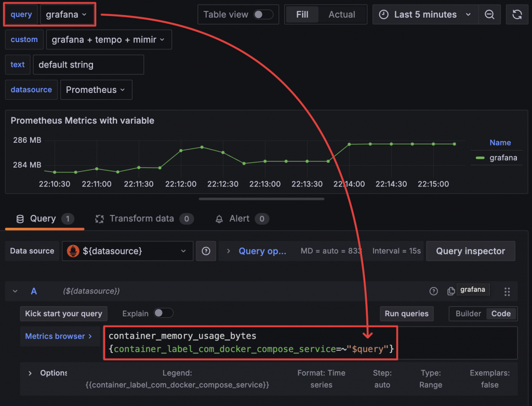Screen dimensions: 532x406
Task: Click the Type: Range option
Action: pyautogui.click(x=431, y=379)
